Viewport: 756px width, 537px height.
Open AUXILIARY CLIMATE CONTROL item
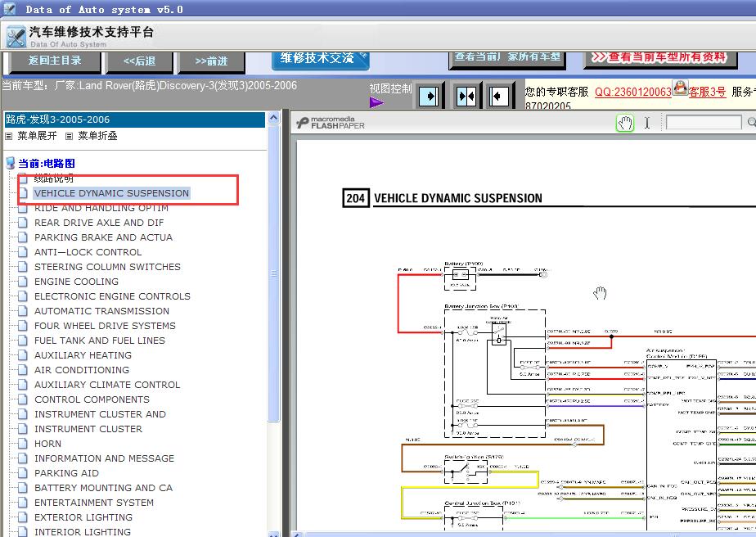(x=107, y=385)
